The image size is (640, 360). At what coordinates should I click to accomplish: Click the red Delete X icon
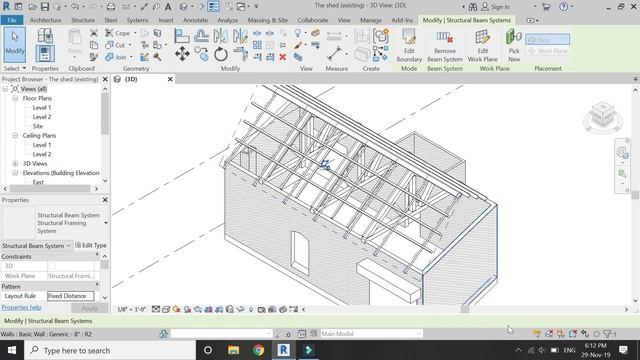[x=282, y=57]
